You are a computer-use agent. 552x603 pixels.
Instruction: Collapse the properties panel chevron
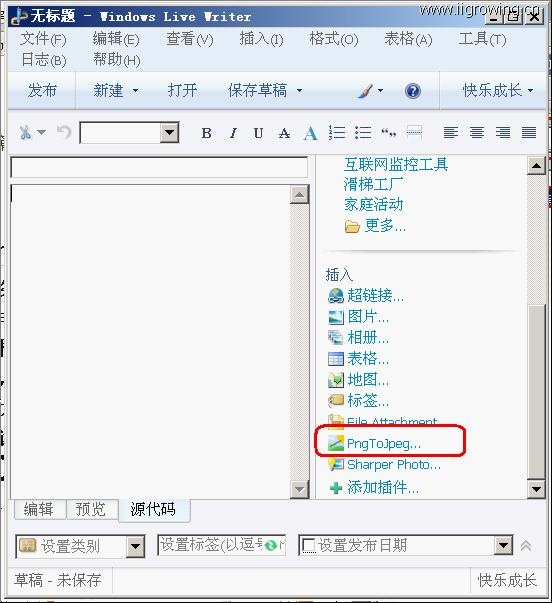[x=526, y=545]
